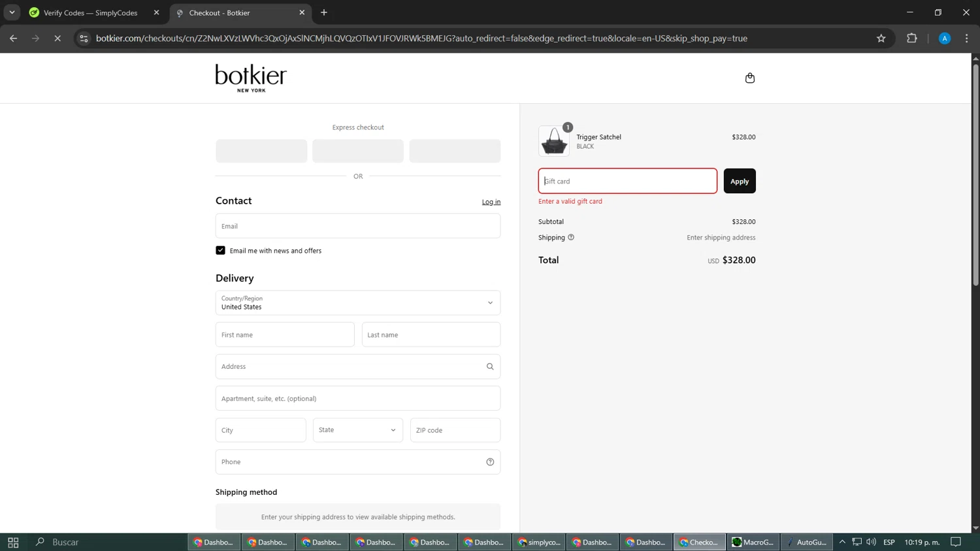
Task: Click the Trigger Satchel product name
Action: pos(598,137)
